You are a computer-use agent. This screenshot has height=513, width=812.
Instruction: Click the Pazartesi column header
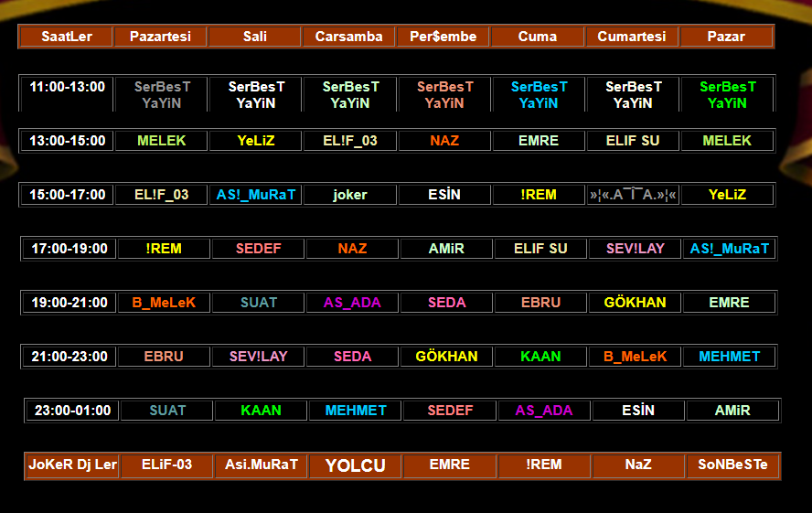(x=160, y=37)
